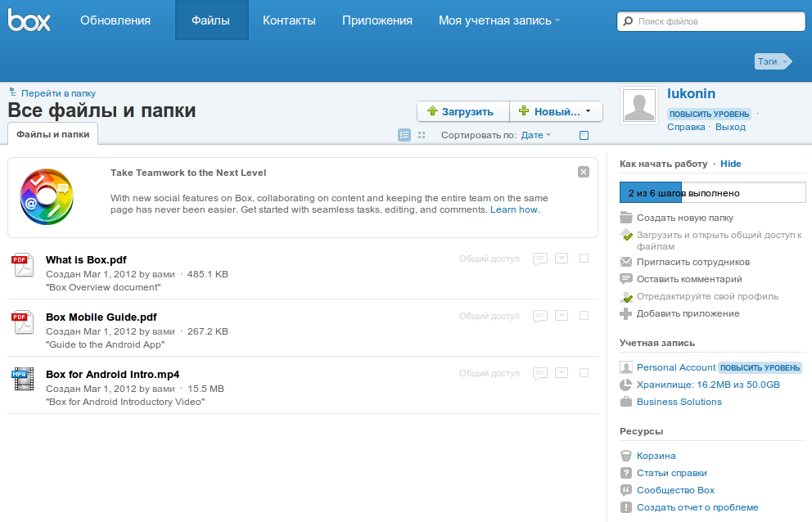Click the Поиск файлов search field
The width and height of the screenshot is (812, 522).
(711, 21)
